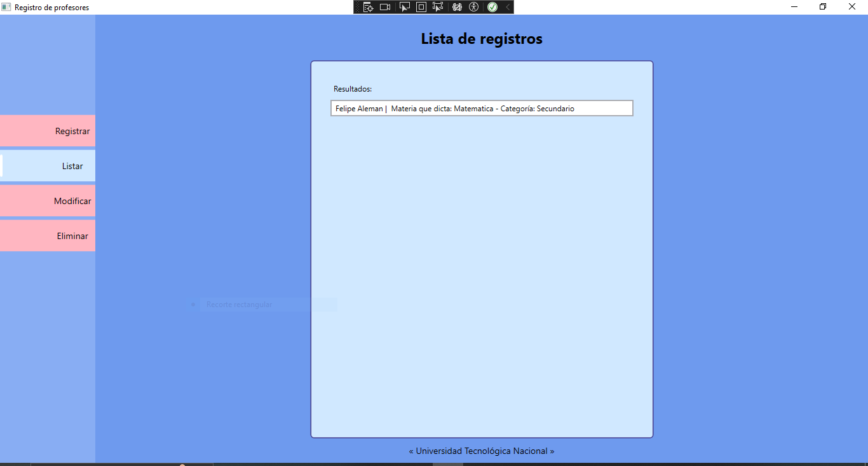
Task: Grab the debug toolbar's dotted drag handle
Action: tap(357, 7)
